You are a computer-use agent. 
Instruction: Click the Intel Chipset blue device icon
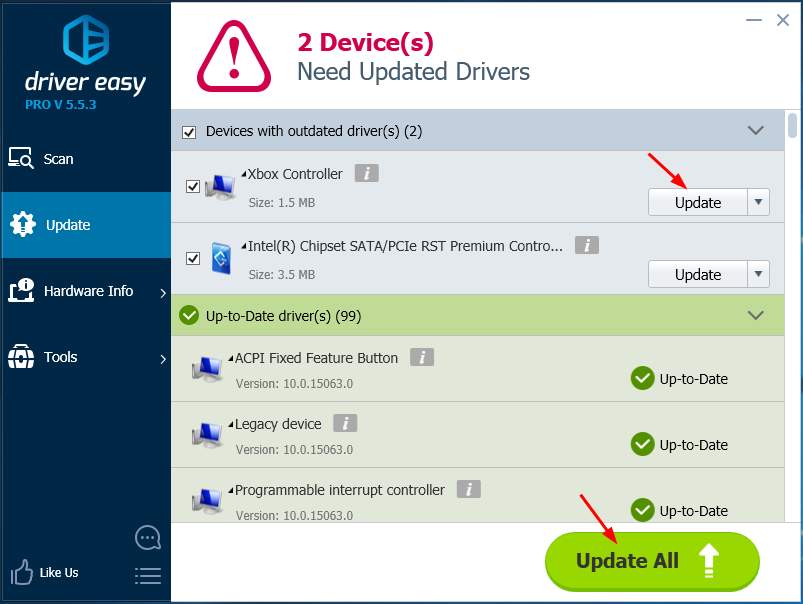pyautogui.click(x=221, y=258)
